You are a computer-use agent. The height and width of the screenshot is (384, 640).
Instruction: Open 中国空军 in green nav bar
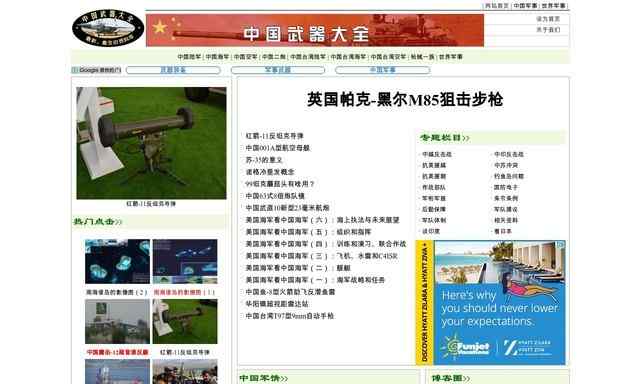(x=245, y=57)
